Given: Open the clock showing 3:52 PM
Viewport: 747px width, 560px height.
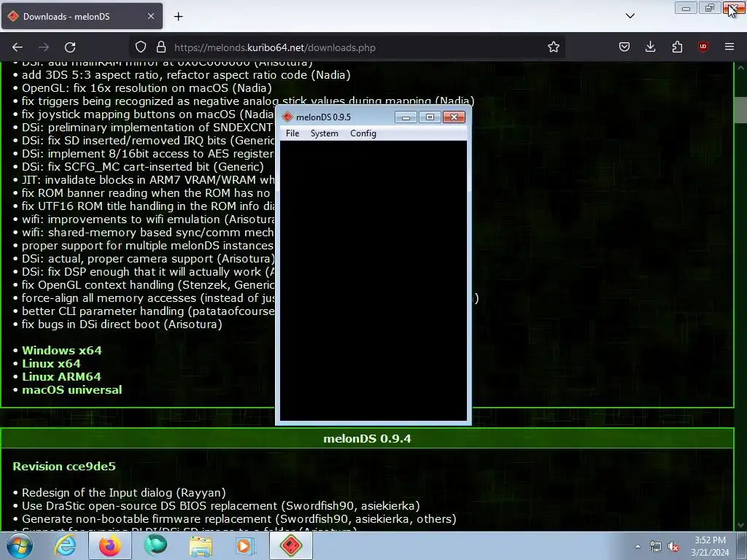Looking at the screenshot, I should [x=710, y=546].
